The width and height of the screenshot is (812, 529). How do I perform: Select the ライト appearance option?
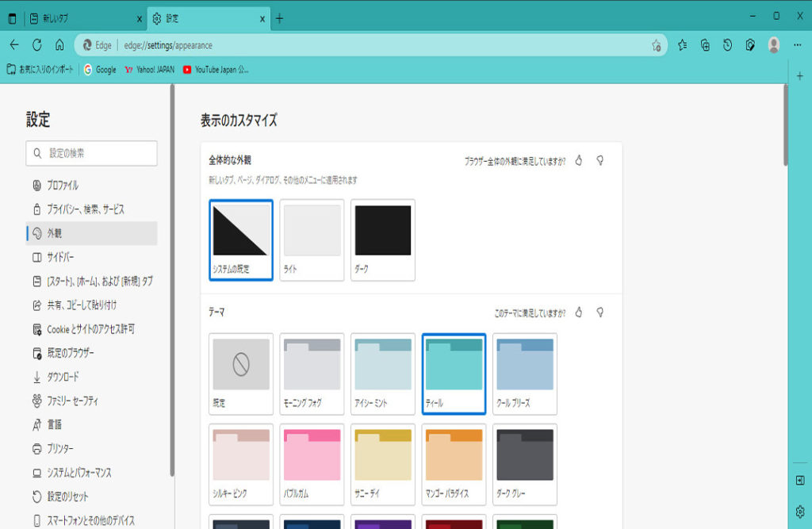click(312, 240)
